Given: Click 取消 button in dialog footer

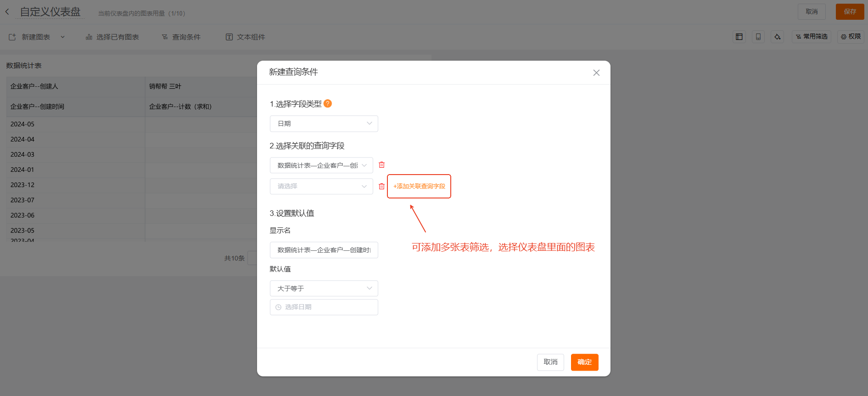Looking at the screenshot, I should coord(550,362).
